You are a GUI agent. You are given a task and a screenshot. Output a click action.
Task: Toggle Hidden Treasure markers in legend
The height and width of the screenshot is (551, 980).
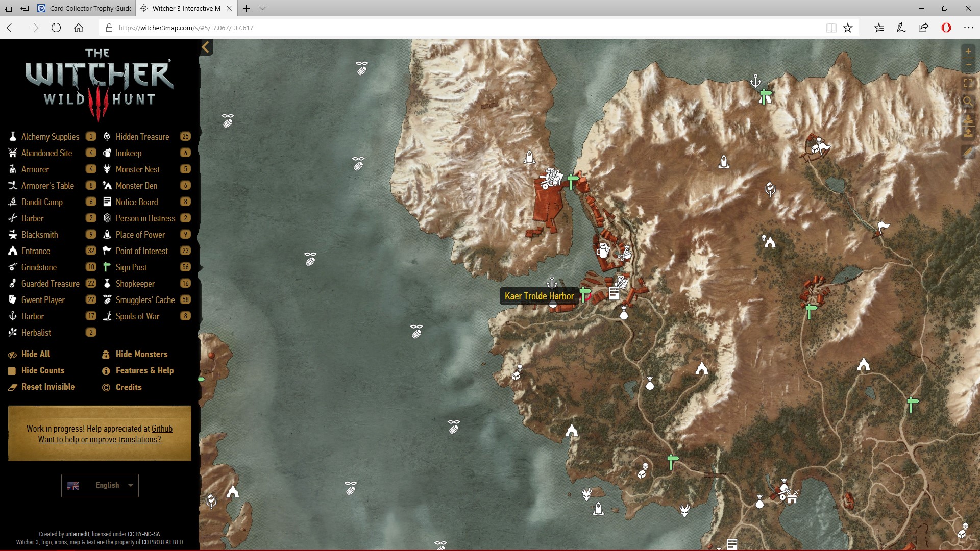point(142,137)
